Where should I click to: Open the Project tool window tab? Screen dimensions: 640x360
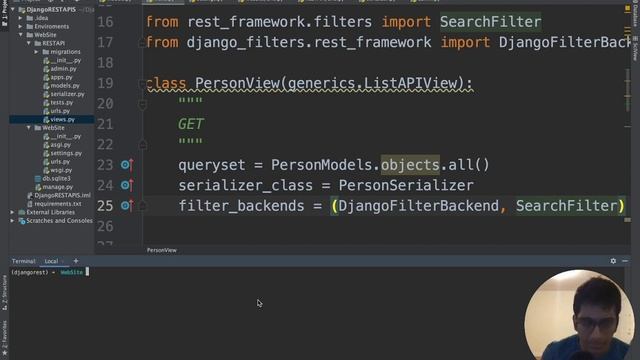point(4,14)
